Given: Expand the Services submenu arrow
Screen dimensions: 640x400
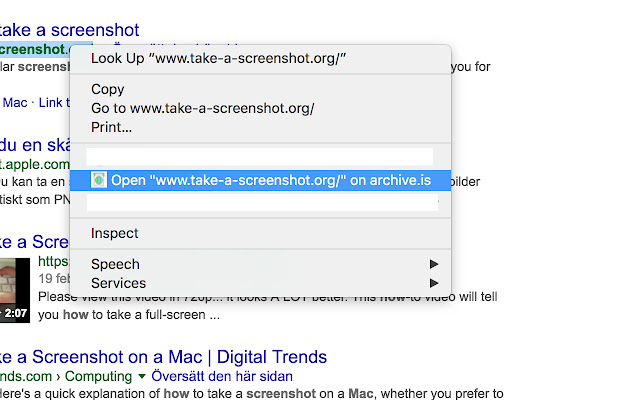Looking at the screenshot, I should (434, 283).
